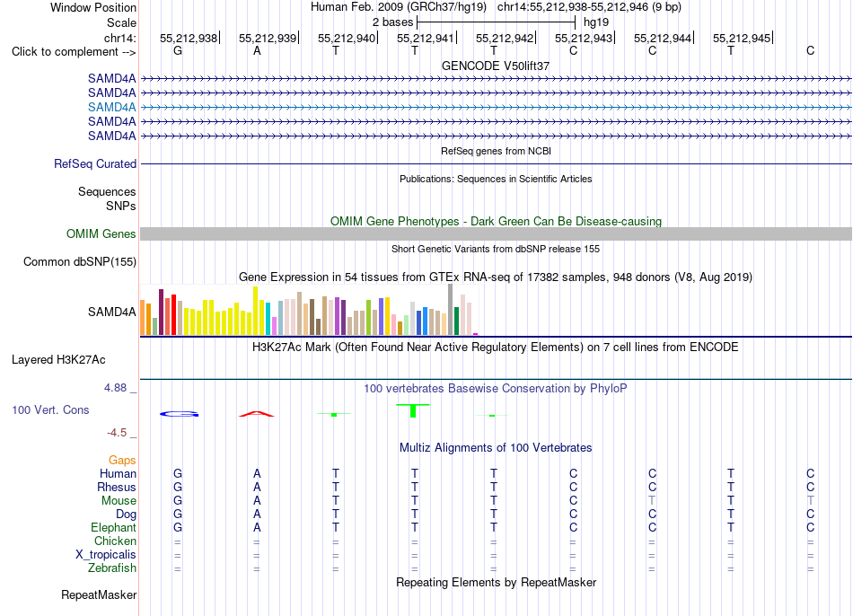Click the 'Click to complement -->' label

coord(74,52)
